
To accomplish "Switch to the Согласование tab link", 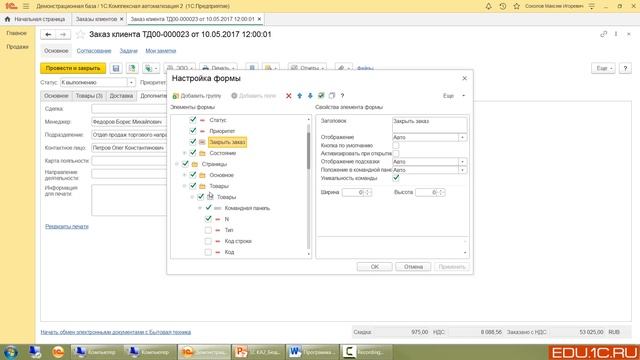I will click(94, 51).
